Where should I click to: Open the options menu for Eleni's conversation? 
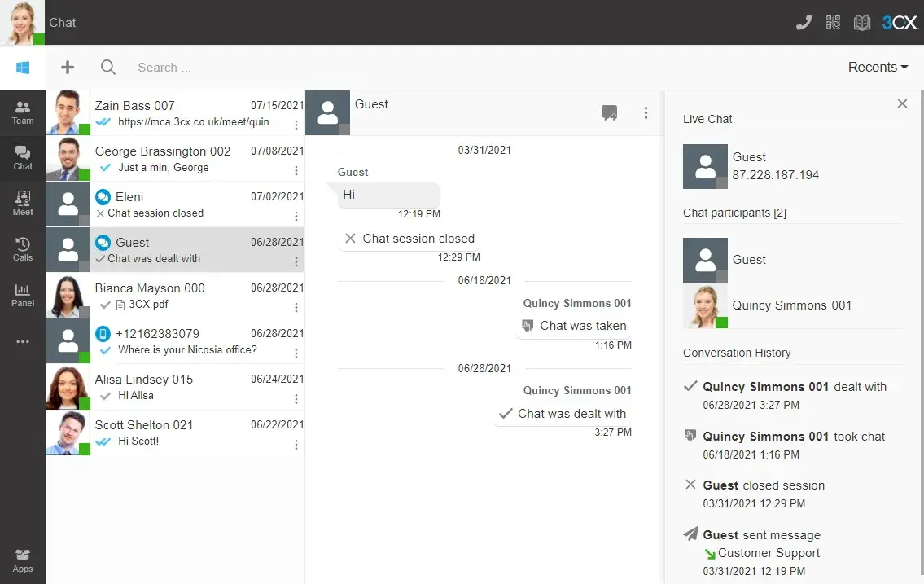coord(296,214)
